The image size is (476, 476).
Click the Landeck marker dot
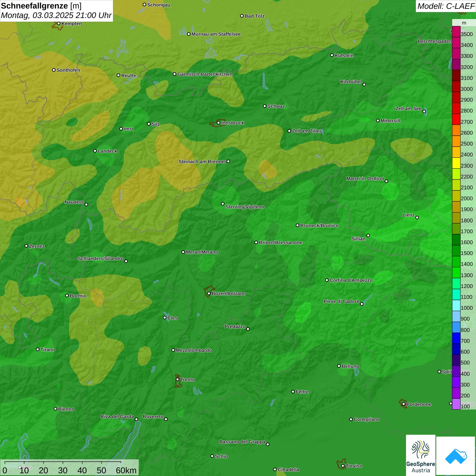[95, 151]
